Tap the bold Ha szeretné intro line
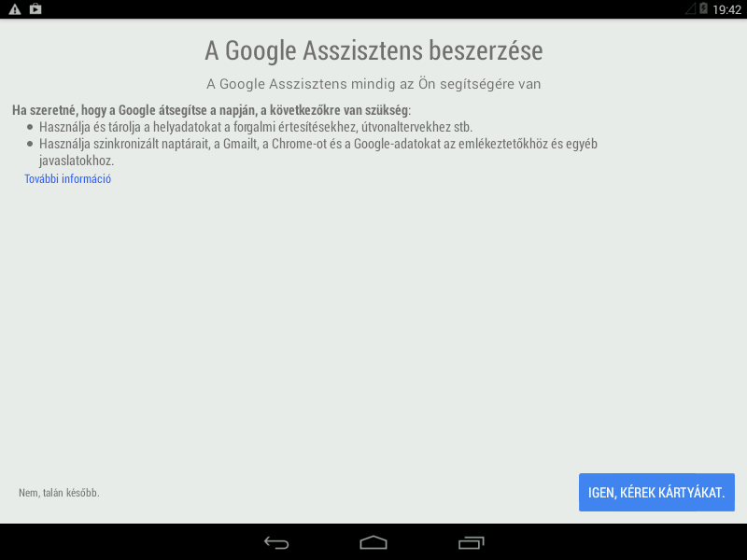This screenshot has width=747, height=560. point(211,110)
